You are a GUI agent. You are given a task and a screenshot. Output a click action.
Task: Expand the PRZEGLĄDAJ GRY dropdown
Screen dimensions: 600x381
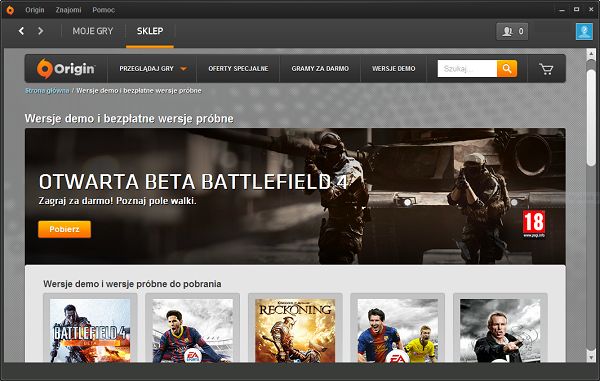click(152, 68)
